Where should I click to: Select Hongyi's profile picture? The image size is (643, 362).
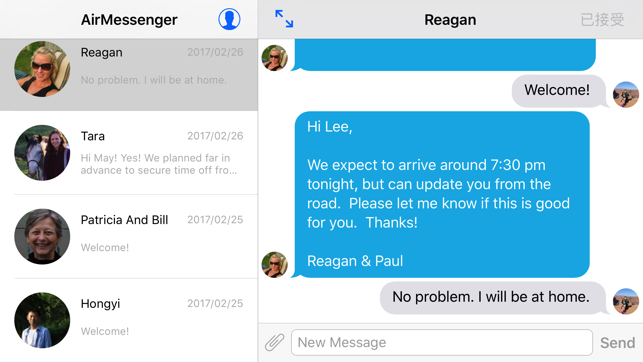coord(42,320)
